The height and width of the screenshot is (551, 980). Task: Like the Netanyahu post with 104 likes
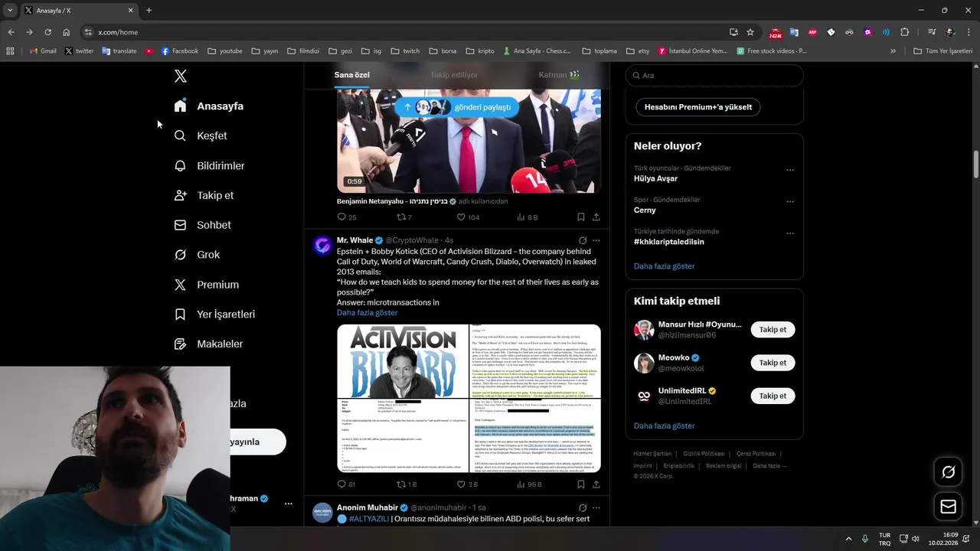468,217
